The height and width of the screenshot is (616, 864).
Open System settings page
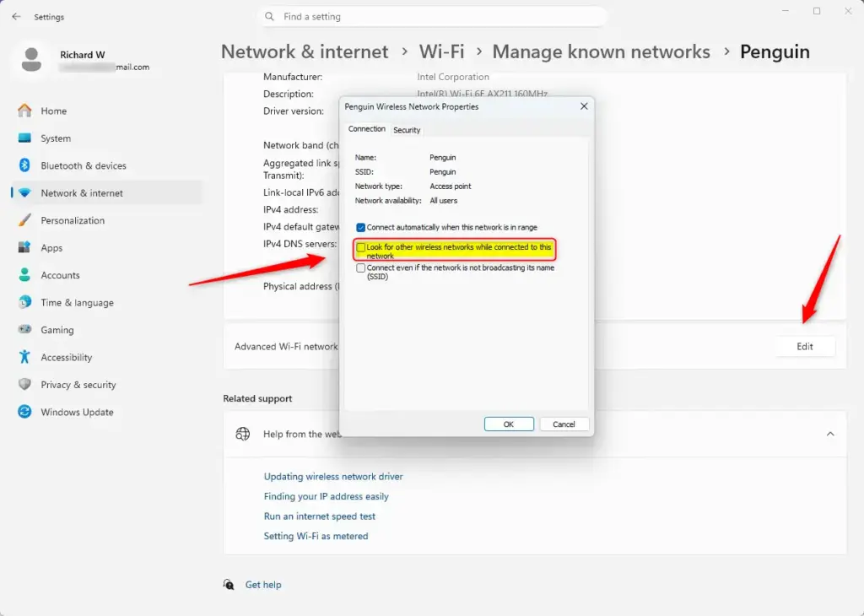[x=107, y=138]
